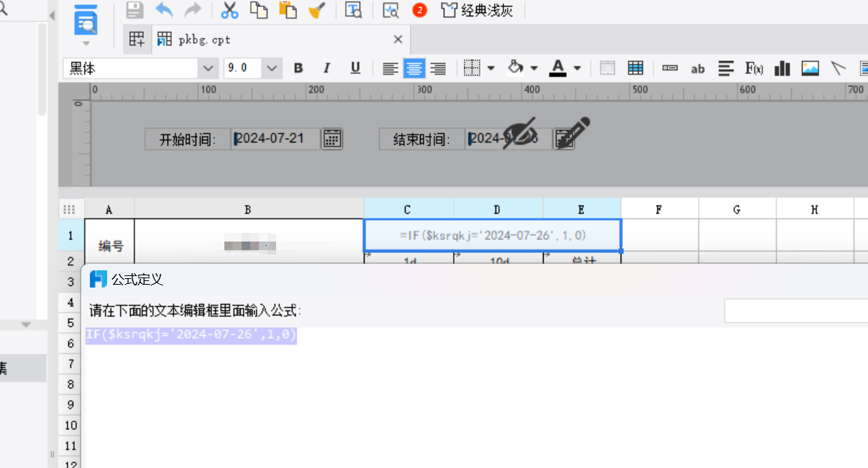Insert plain text with the ab icon
This screenshot has width=868, height=468.
(x=698, y=69)
